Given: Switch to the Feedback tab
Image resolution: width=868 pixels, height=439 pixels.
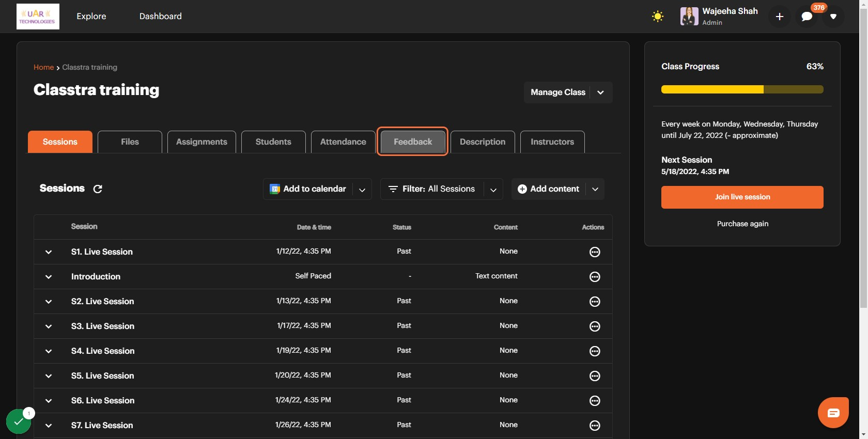Looking at the screenshot, I should tap(413, 142).
